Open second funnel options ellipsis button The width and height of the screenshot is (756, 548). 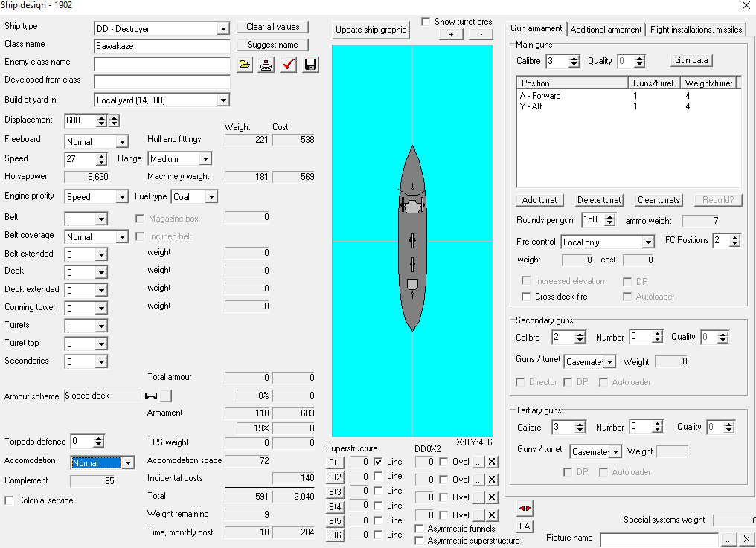(478, 480)
